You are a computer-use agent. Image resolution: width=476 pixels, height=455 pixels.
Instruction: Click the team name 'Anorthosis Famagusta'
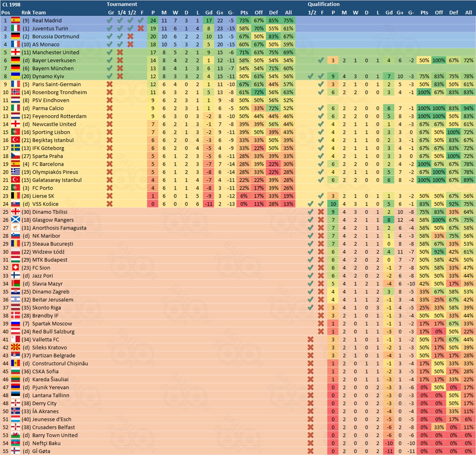(59, 228)
